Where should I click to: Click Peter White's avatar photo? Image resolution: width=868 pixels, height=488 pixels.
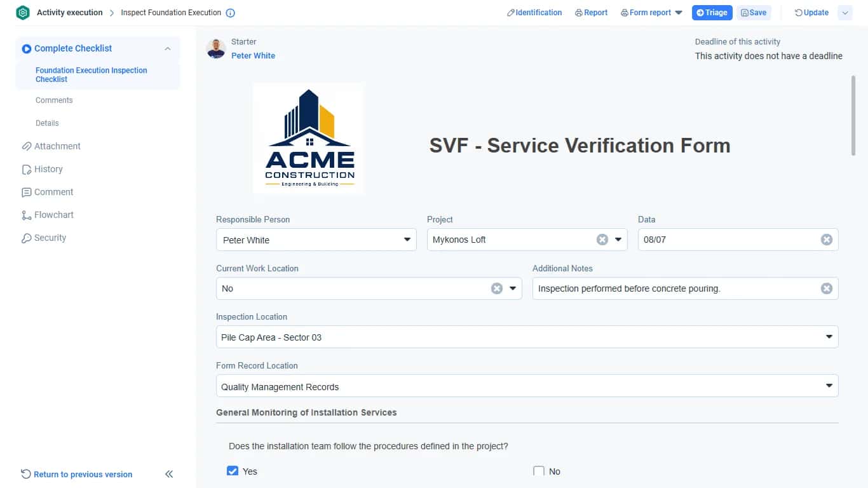pyautogui.click(x=216, y=49)
